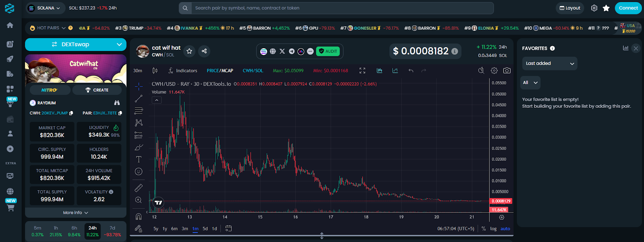Open the go-to-date calendar icon

(228, 228)
